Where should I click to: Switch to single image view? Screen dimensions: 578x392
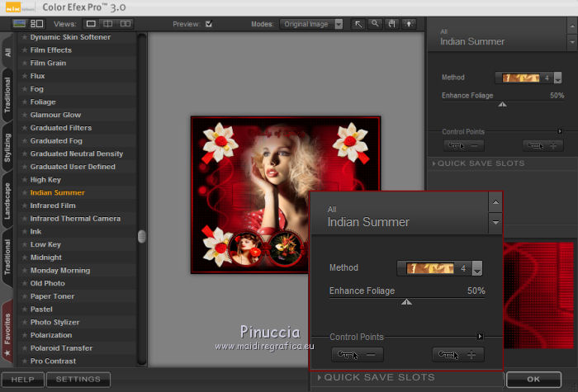click(92, 24)
